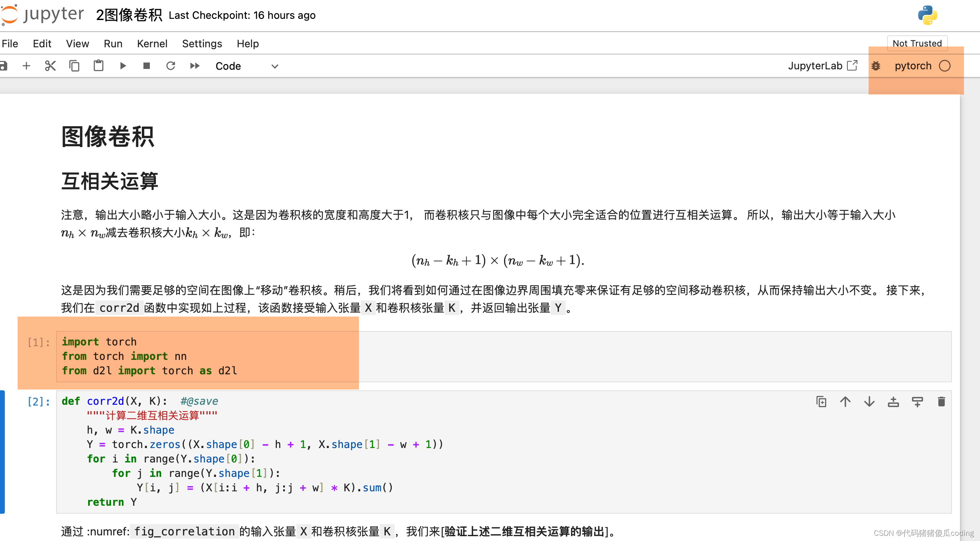Insert a cell below cell 2
Image resolution: width=980 pixels, height=541 pixels.
[917, 402]
